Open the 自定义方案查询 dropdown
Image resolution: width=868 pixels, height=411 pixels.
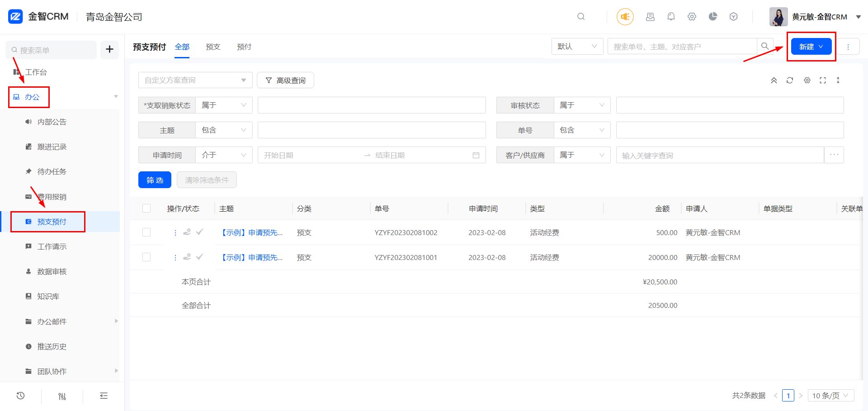click(195, 80)
